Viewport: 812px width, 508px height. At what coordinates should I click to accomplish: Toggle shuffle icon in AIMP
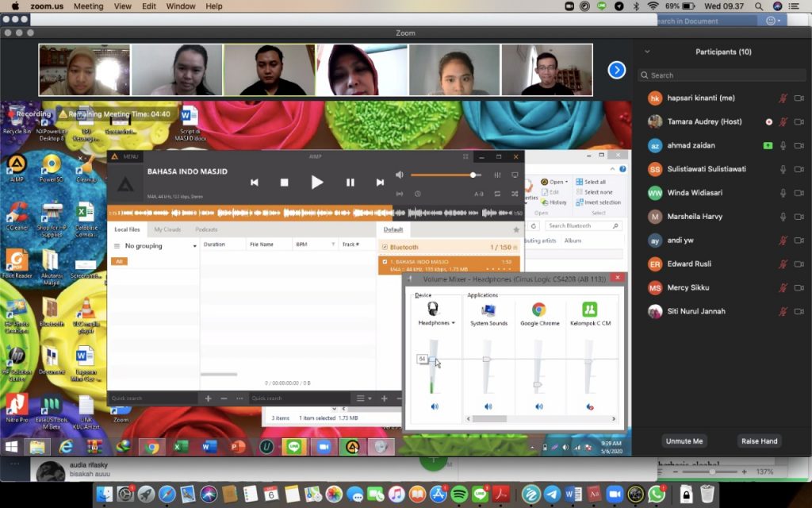point(514,194)
